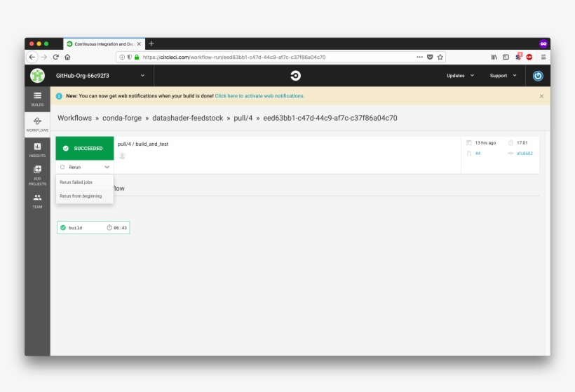The height and width of the screenshot is (392, 575).
Task: Bookmark this page with the star icon
Action: 440,58
